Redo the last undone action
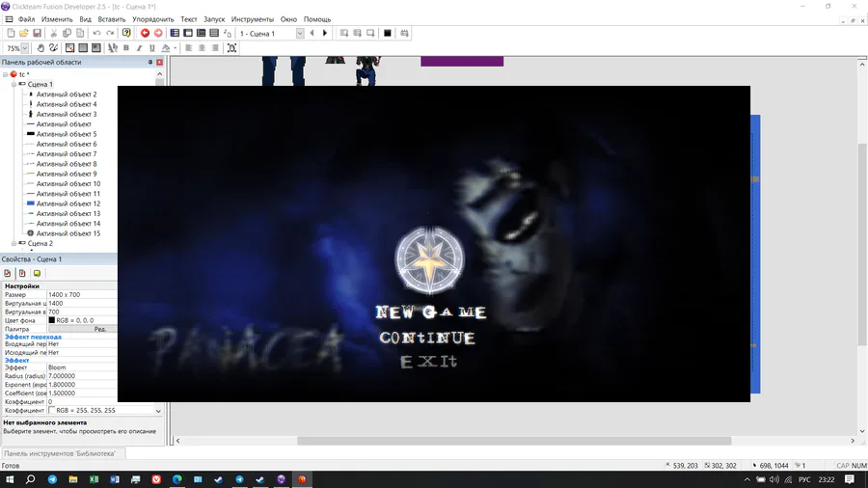The width and height of the screenshot is (868, 488). coord(110,33)
